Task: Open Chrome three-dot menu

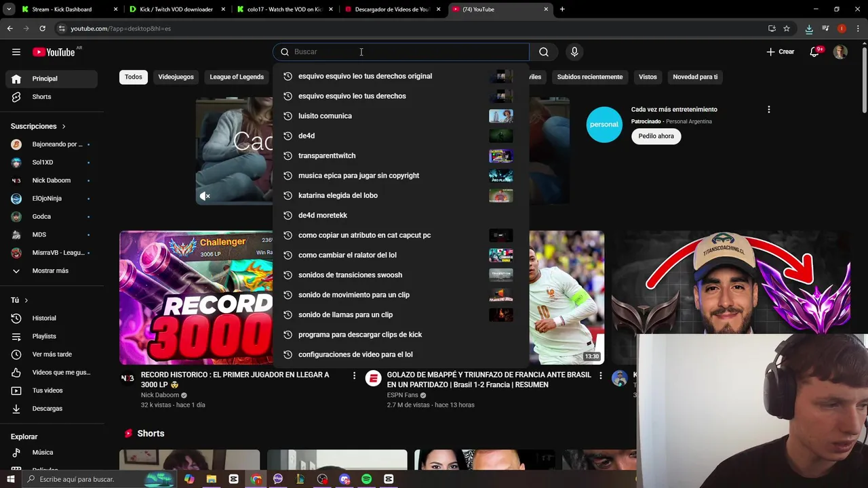Action: [858, 28]
